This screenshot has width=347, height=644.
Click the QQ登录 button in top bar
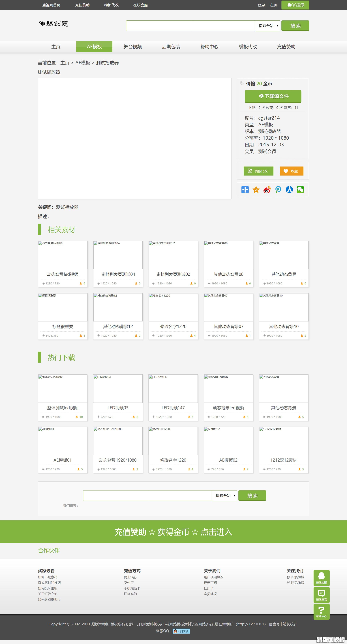(295, 5)
